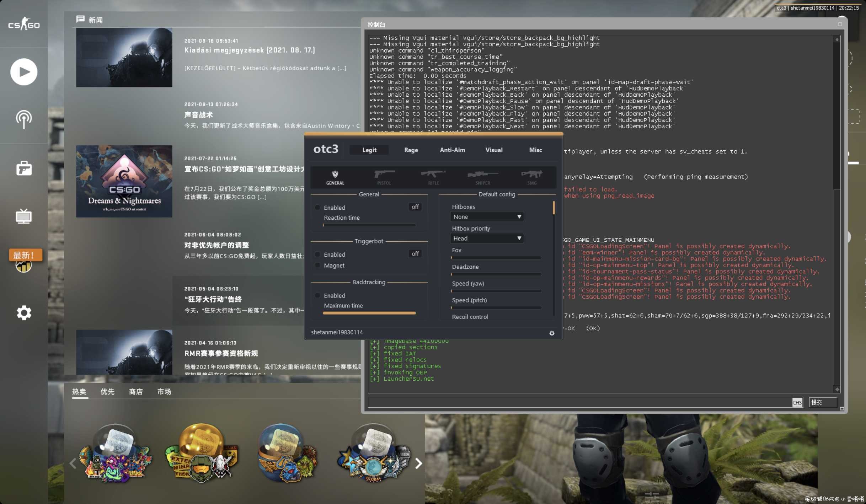This screenshot has width=866, height=504.
Task: Select SNIPER weapon category icon
Action: (482, 177)
